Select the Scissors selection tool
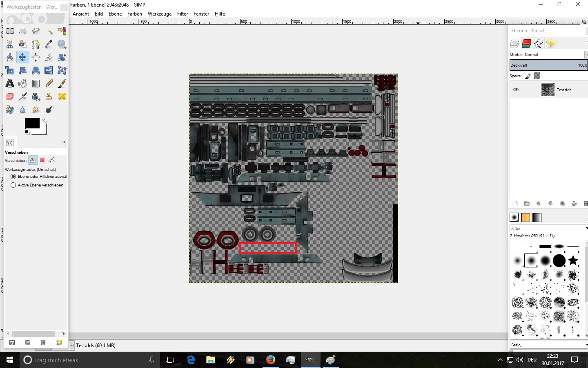 pyautogui.click(x=10, y=44)
